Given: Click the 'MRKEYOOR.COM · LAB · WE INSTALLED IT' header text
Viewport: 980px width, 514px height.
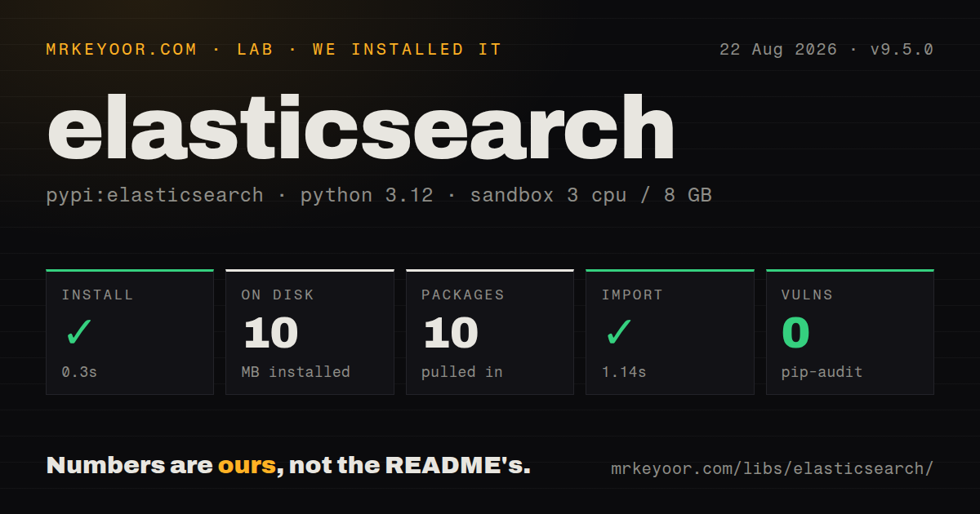Looking at the screenshot, I should [274, 50].
